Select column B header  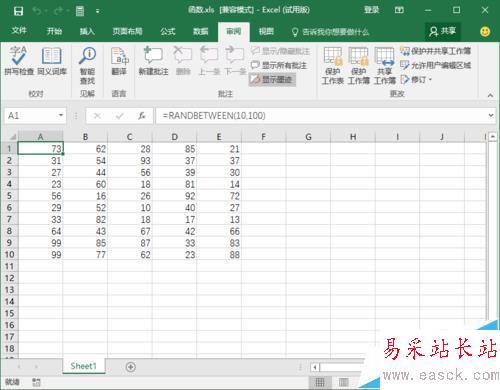pyautogui.click(x=85, y=137)
